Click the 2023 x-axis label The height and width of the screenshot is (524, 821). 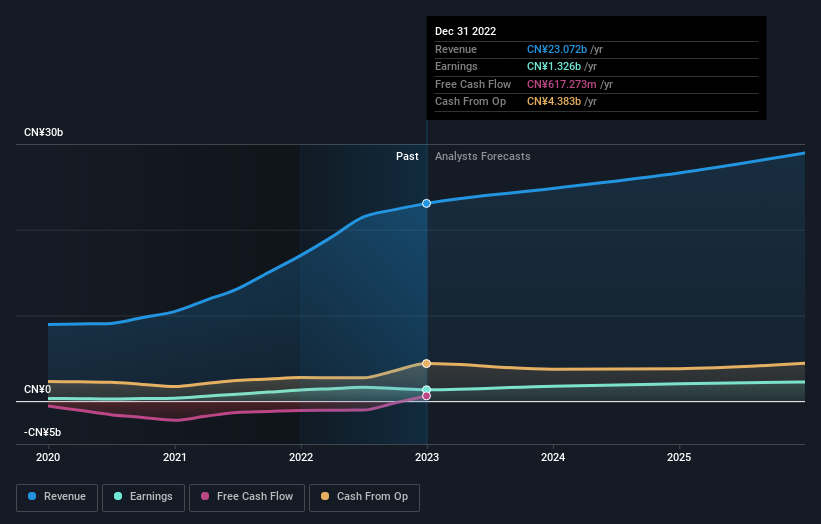[427, 458]
